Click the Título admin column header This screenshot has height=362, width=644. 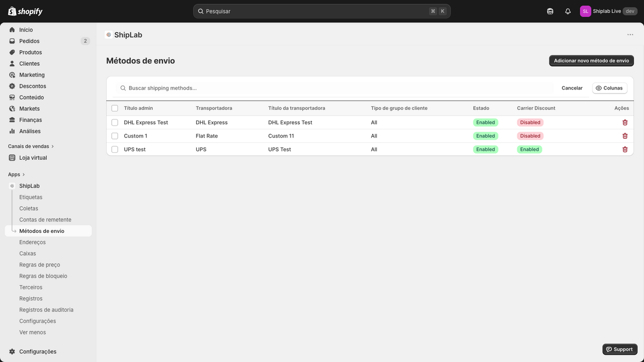click(x=138, y=108)
